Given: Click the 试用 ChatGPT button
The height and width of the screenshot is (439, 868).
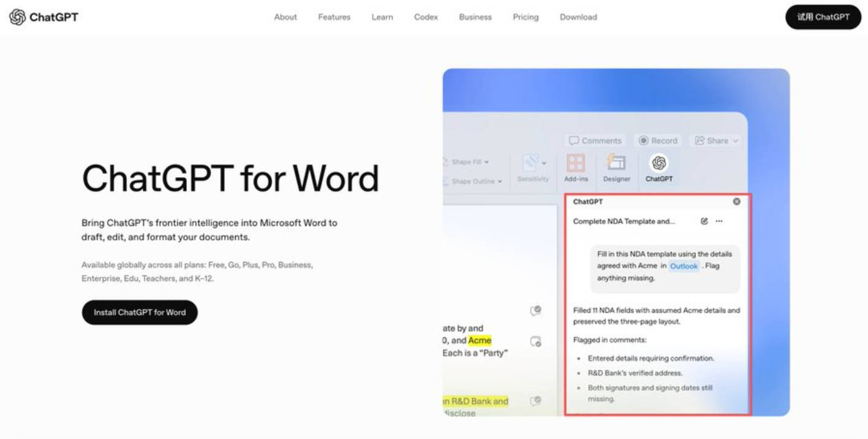Looking at the screenshot, I should tap(823, 17).
